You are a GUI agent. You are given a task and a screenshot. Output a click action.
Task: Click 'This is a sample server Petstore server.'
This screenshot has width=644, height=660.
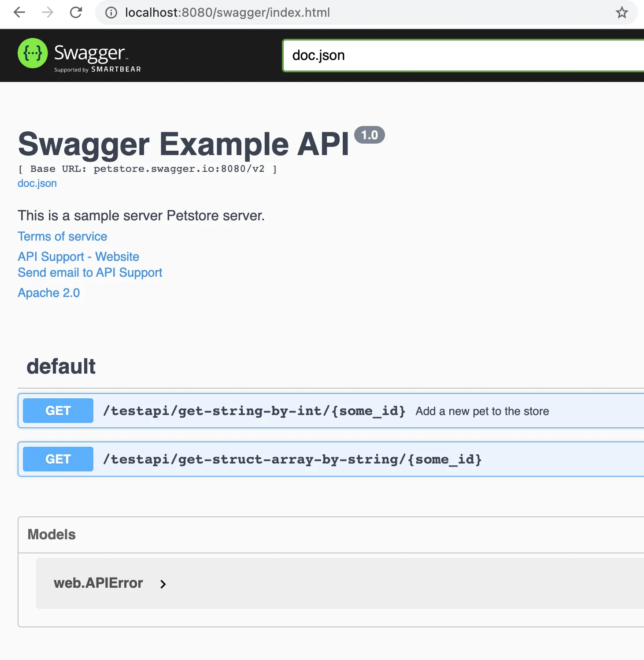click(141, 216)
